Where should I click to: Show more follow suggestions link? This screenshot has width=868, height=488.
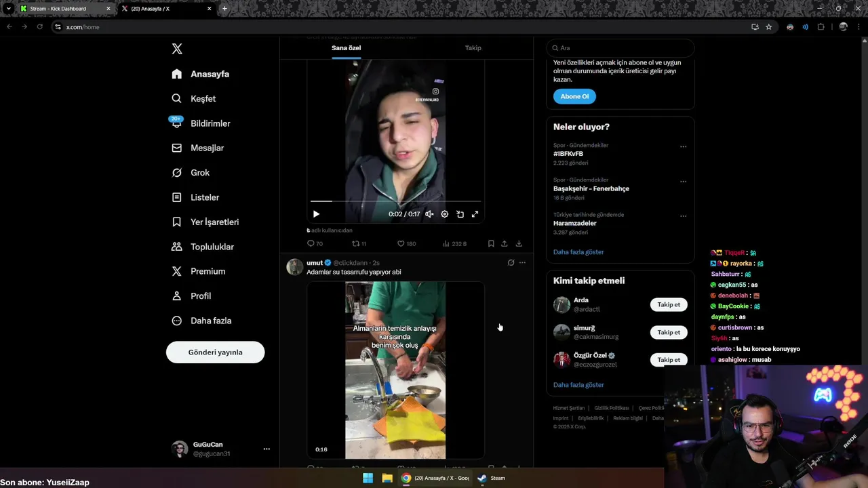[578, 385]
